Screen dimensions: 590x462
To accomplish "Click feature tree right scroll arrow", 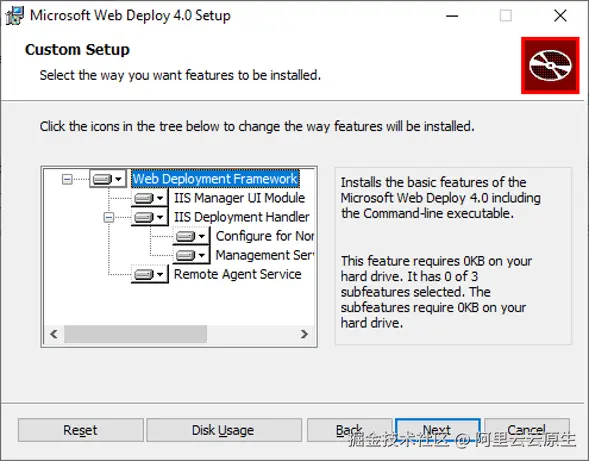I will [304, 334].
